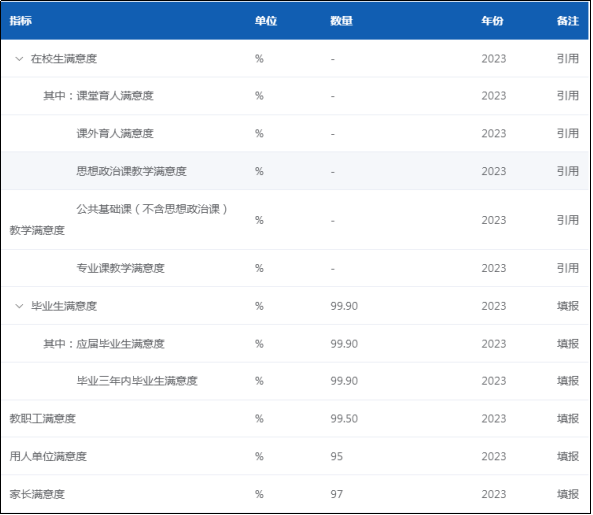Screen dimensions: 593x515
Task: Click the 指标 column header
Action: click(x=20, y=20)
